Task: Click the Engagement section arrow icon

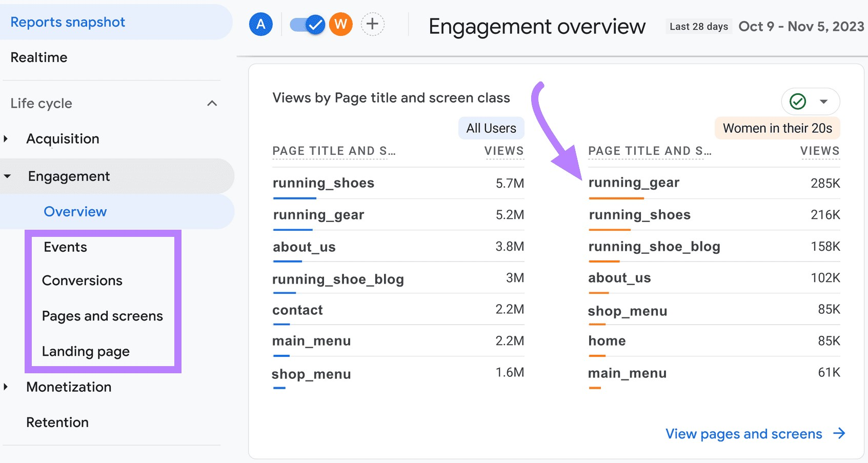Action: tap(7, 176)
